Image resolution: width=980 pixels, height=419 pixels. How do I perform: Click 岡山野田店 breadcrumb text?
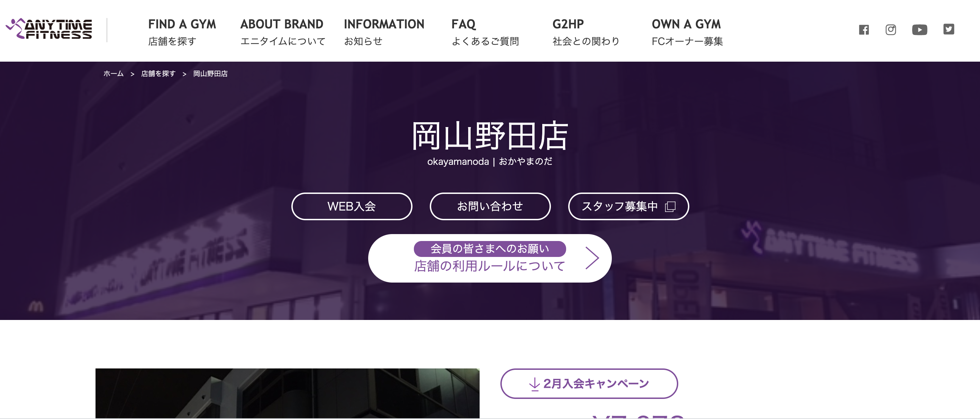point(210,73)
